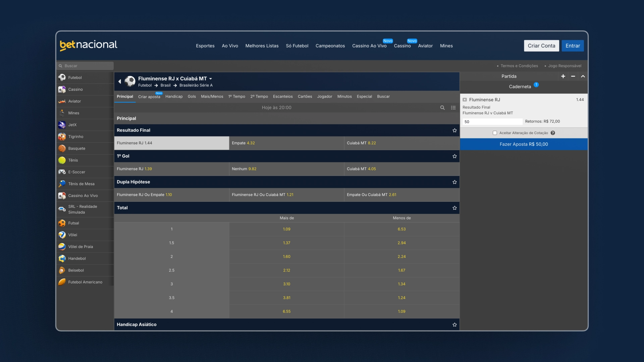Favorite the Resultado Final market star
The height and width of the screenshot is (362, 644).
click(454, 130)
